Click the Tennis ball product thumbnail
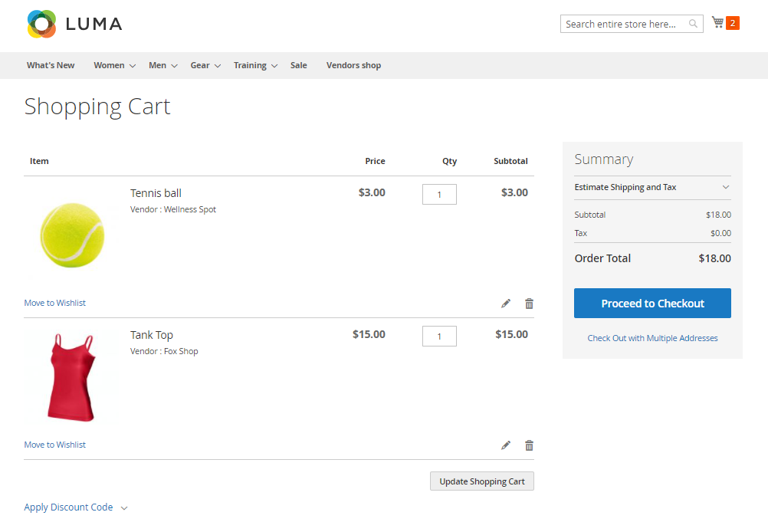Image resolution: width=768 pixels, height=532 pixels. [x=71, y=235]
